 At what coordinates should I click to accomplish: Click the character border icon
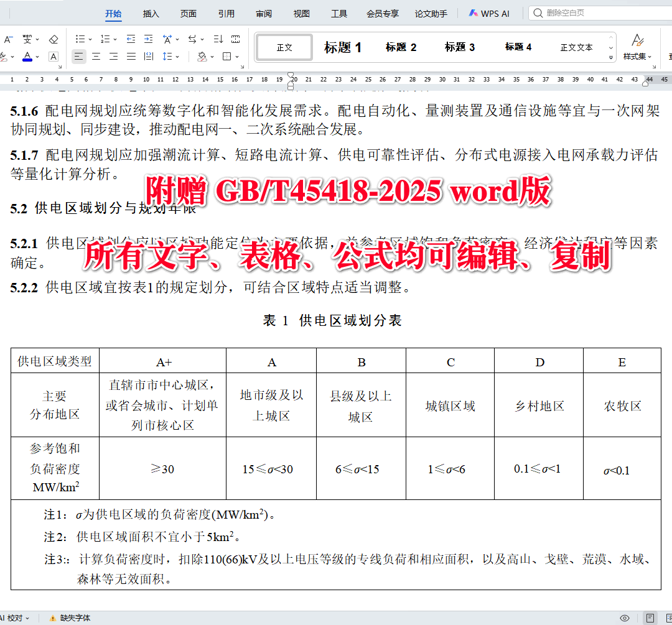pyautogui.click(x=54, y=56)
